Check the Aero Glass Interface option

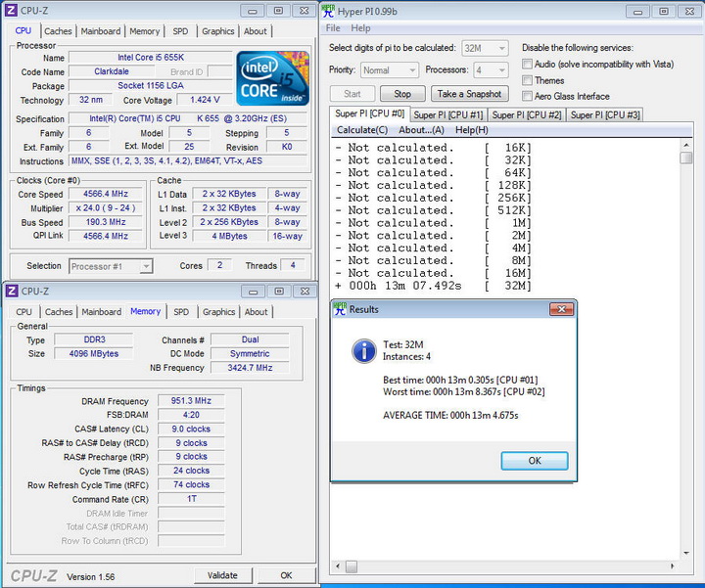coord(527,96)
